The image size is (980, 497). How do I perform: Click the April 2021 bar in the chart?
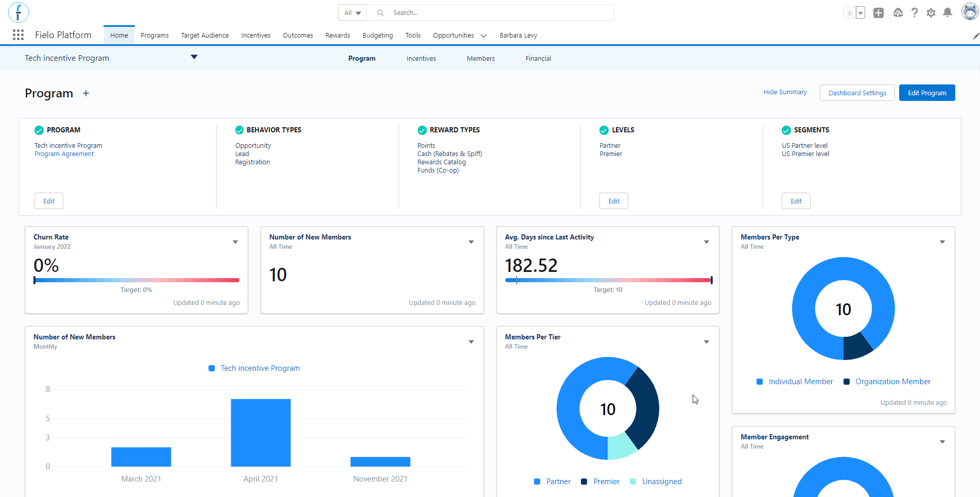point(261,433)
